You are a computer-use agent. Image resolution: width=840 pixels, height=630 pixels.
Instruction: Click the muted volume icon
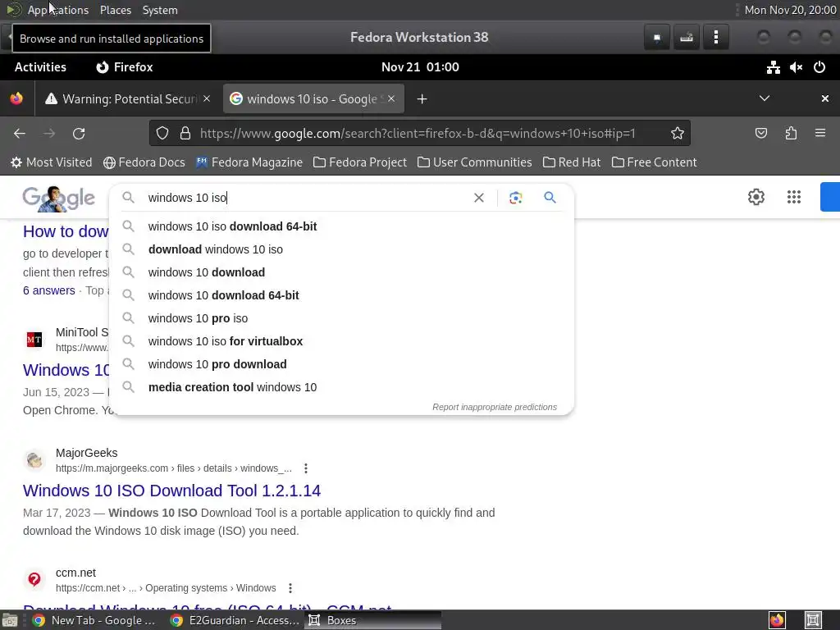point(796,67)
